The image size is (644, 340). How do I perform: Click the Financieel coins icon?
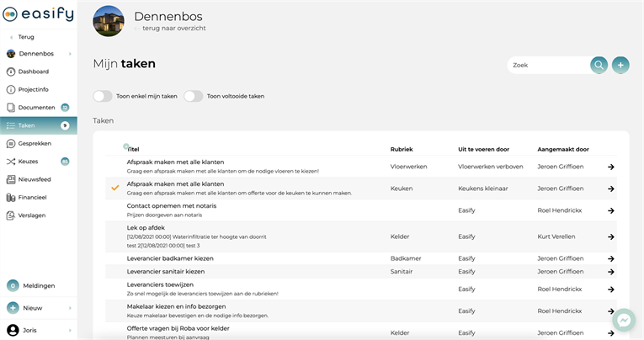(11, 198)
